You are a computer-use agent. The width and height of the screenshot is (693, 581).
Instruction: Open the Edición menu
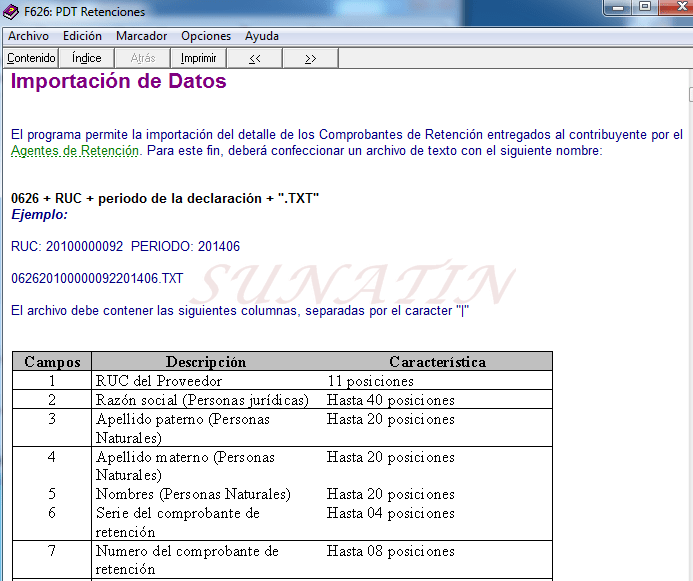pyautogui.click(x=82, y=36)
